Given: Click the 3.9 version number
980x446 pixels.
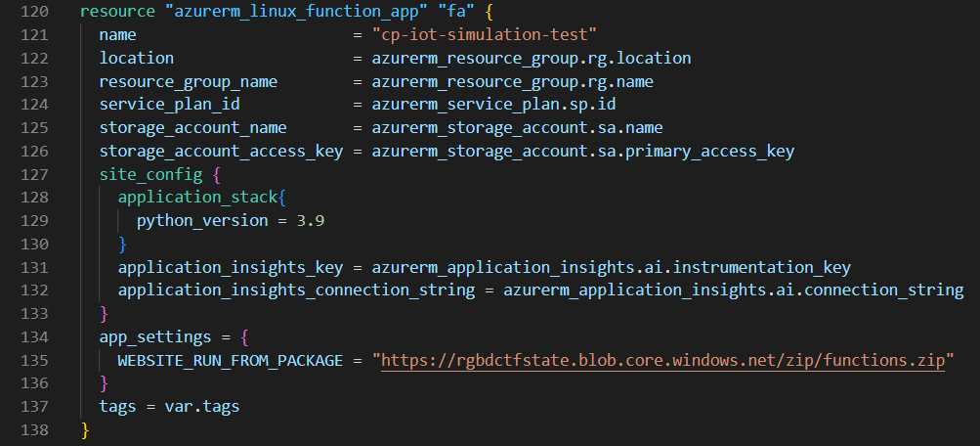Looking at the screenshot, I should click(311, 221).
